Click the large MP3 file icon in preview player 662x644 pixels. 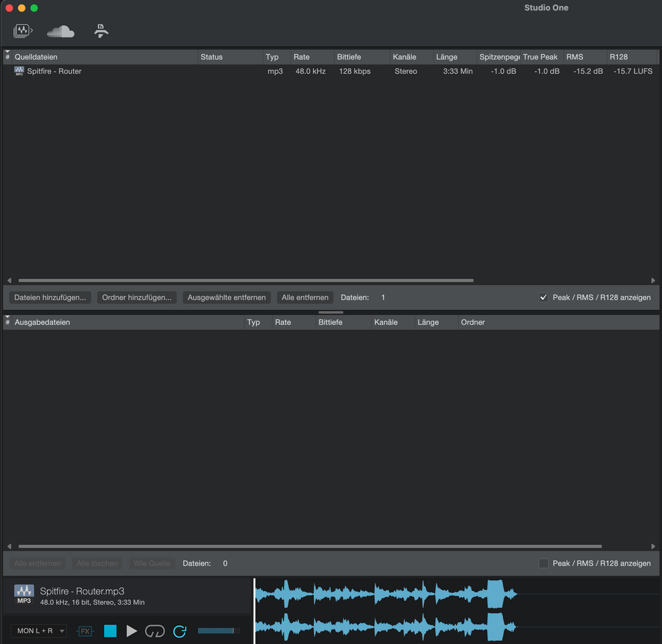(24, 594)
